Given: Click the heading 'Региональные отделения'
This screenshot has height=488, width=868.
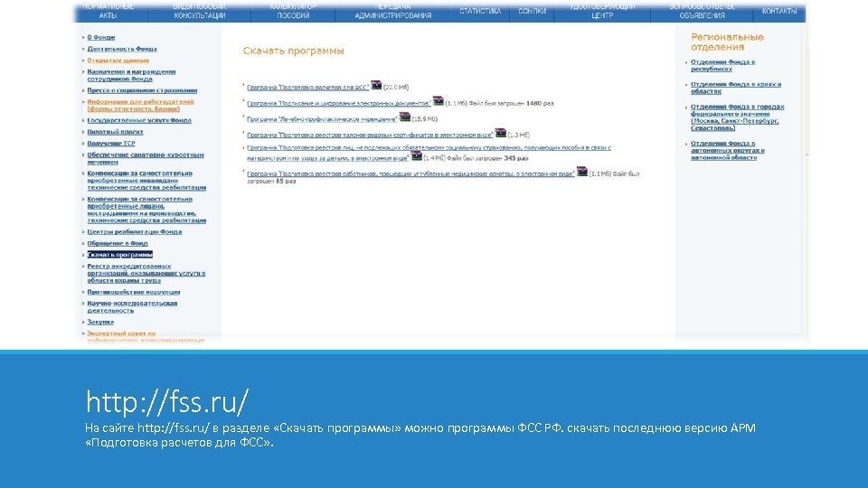Looking at the screenshot, I should coord(727,42).
